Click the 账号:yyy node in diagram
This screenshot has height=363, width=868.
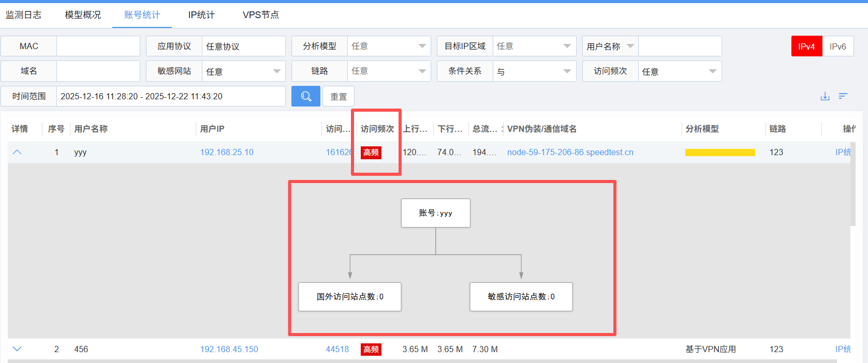click(435, 213)
